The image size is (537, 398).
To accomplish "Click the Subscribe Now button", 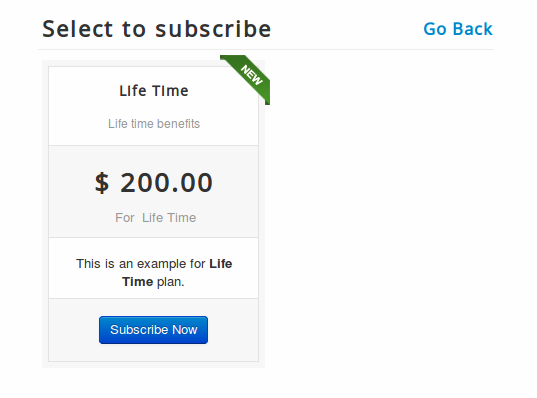I will pos(153,330).
